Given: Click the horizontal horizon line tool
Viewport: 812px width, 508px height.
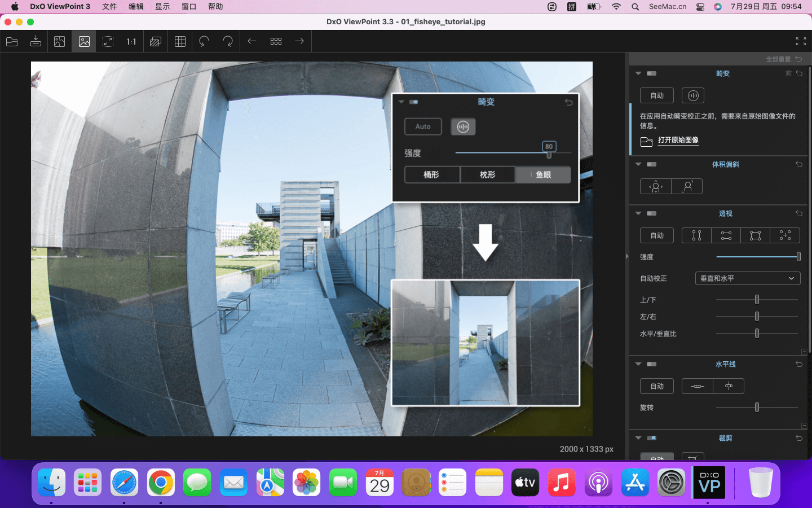Looking at the screenshot, I should click(697, 386).
